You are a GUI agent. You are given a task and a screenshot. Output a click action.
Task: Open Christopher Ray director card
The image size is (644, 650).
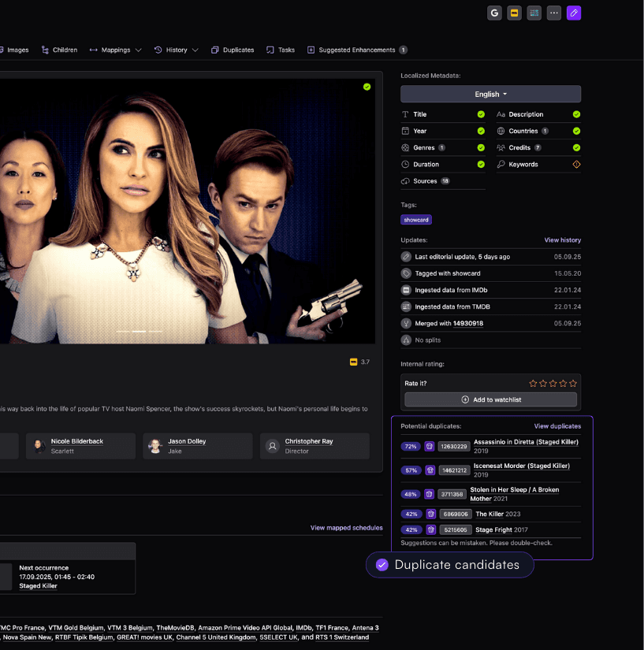click(315, 446)
